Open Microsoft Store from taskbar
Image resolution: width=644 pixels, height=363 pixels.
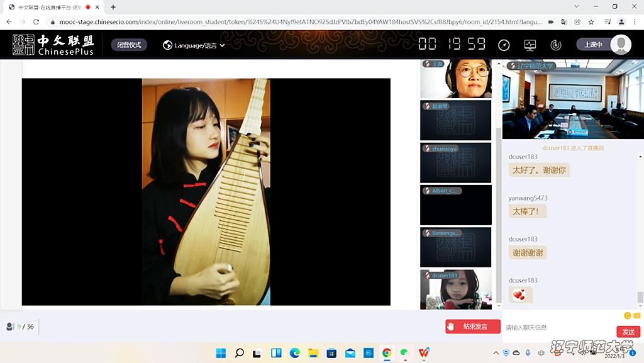tap(331, 353)
